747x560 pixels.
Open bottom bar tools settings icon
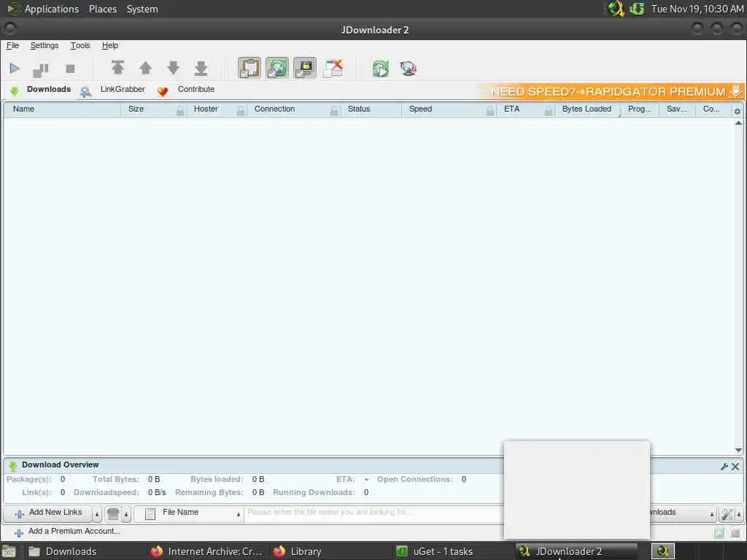727,514
